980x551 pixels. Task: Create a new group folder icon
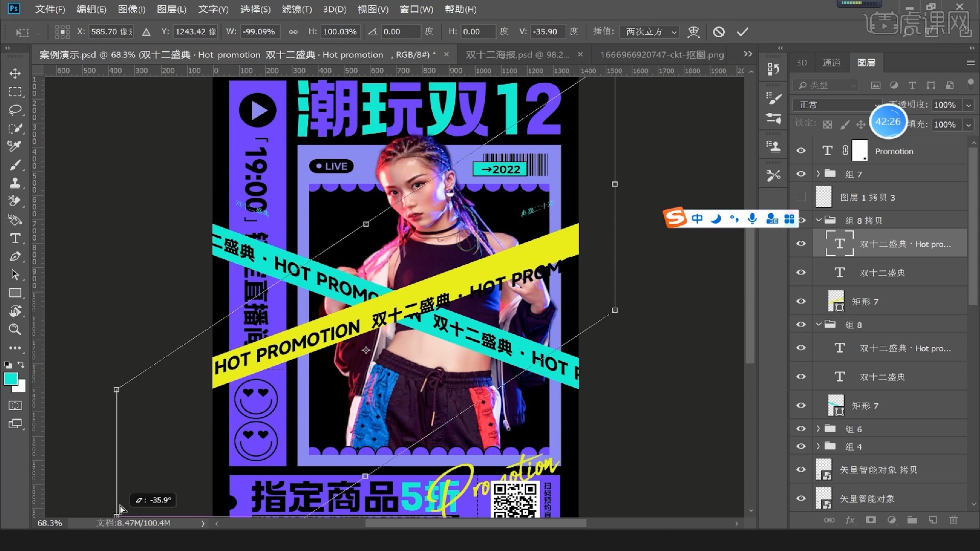point(912,520)
